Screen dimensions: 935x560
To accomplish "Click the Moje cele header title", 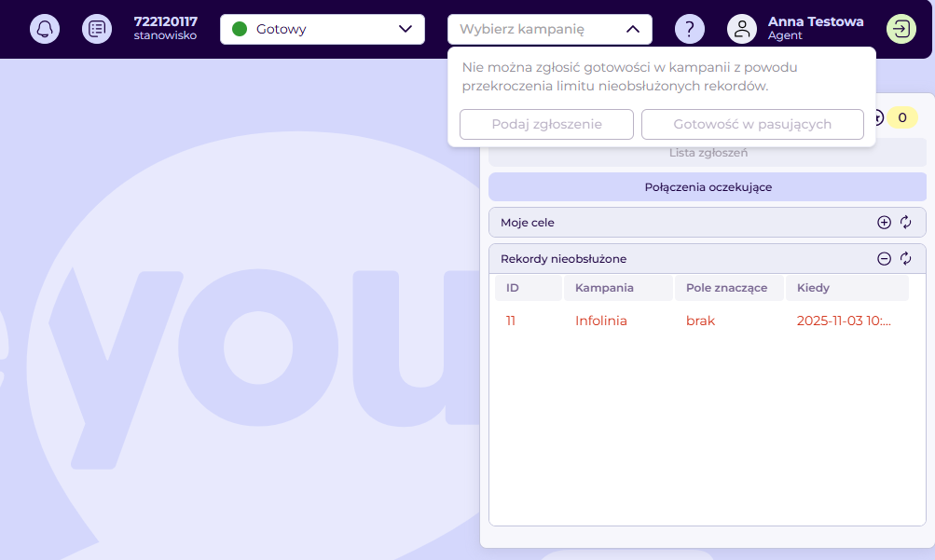I will tap(528, 222).
